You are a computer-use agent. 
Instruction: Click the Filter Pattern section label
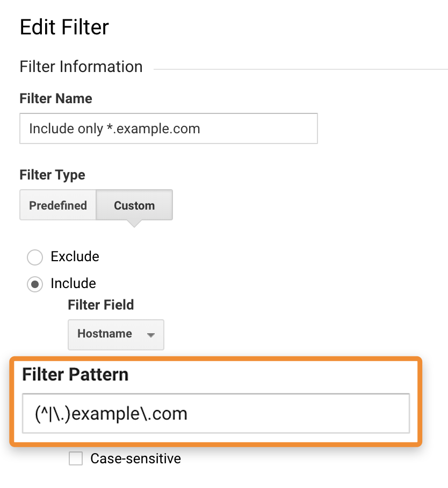[74, 374]
